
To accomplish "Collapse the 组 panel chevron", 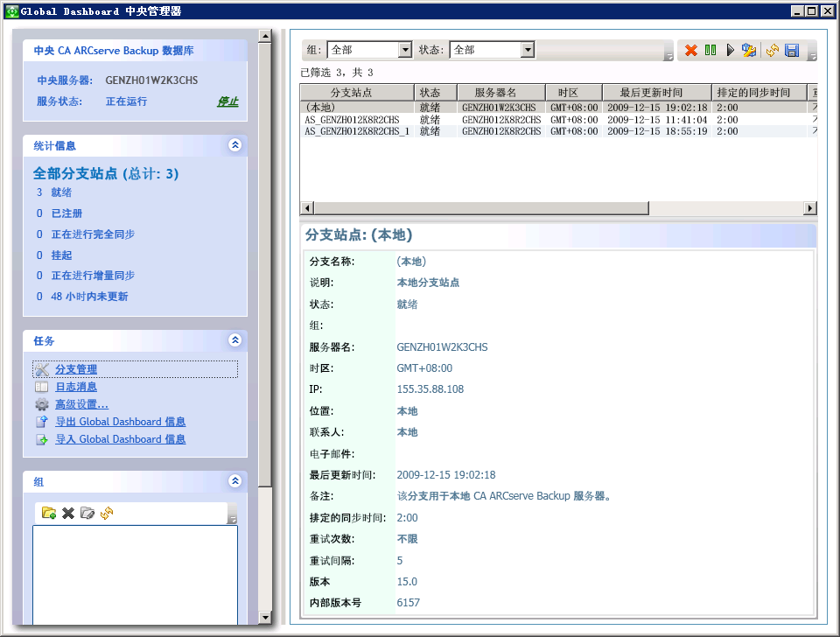I will [234, 480].
